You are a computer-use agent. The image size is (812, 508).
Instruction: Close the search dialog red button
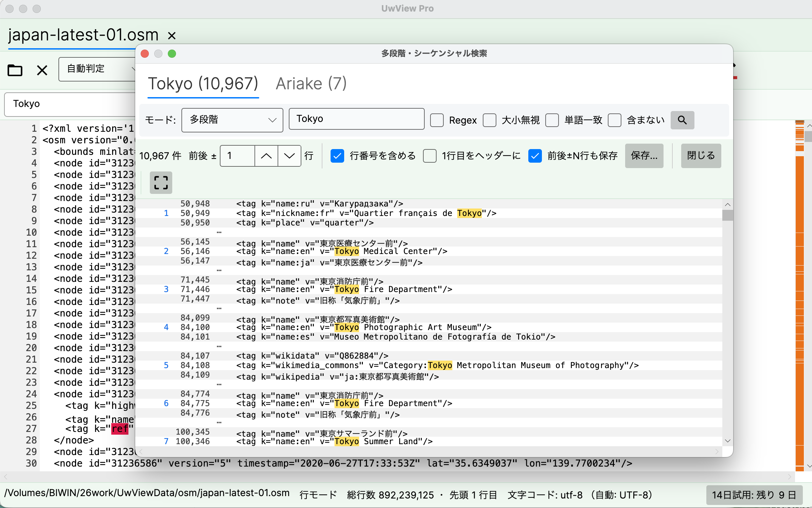[145, 54]
